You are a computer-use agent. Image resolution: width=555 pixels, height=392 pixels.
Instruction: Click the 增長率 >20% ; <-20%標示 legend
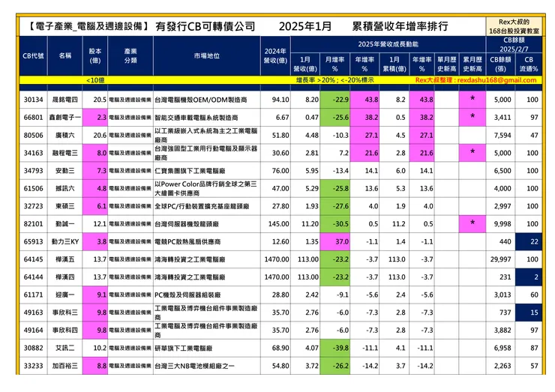334,80
